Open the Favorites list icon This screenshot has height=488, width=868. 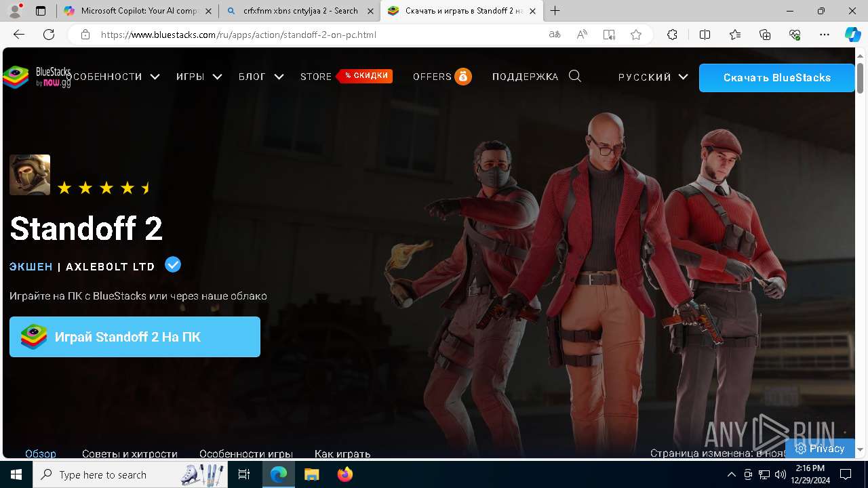pos(735,35)
